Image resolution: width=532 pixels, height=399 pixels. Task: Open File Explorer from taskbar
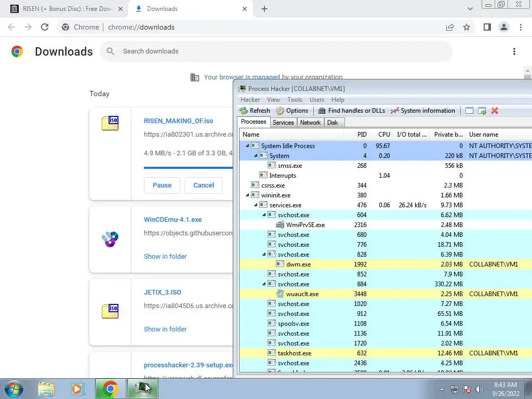point(46,389)
